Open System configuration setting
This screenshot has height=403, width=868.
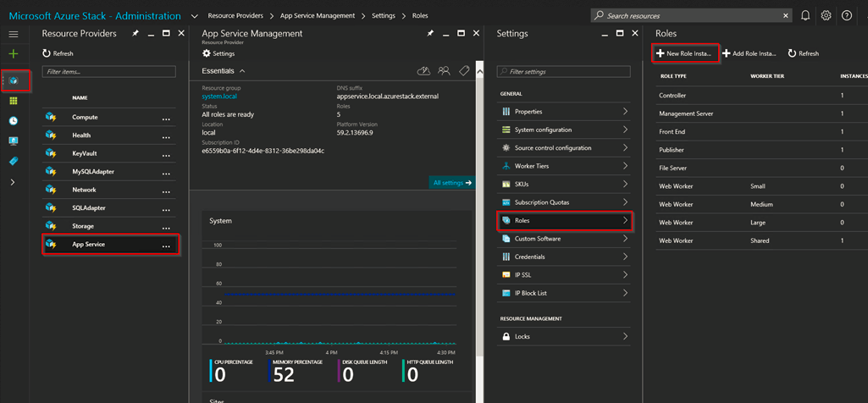tap(563, 130)
